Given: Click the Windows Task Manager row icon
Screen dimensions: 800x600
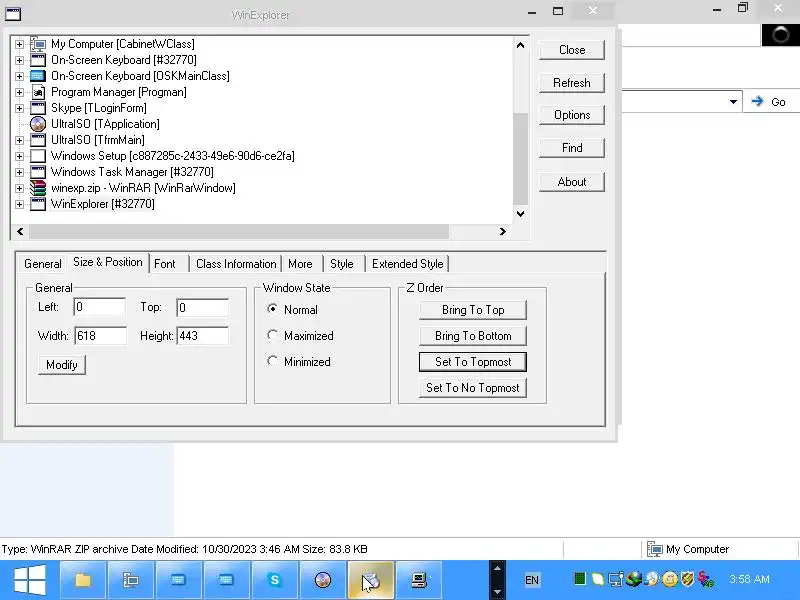Looking at the screenshot, I should 38,172.
